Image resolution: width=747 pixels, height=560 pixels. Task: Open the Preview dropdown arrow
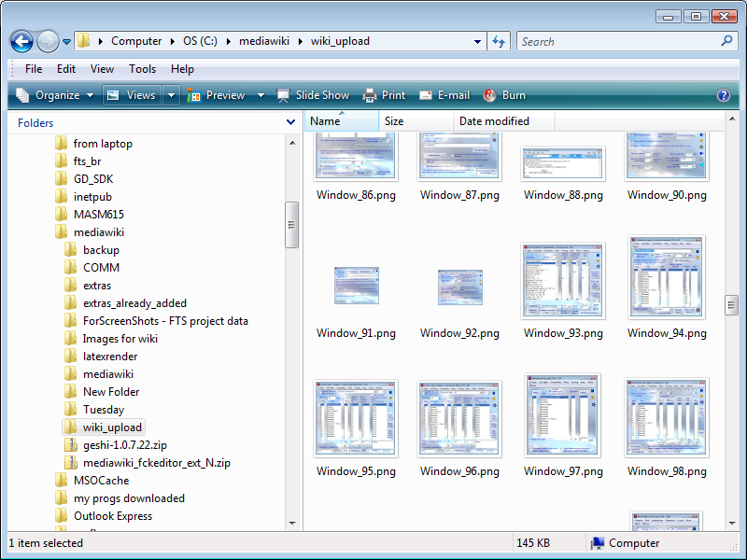click(261, 95)
